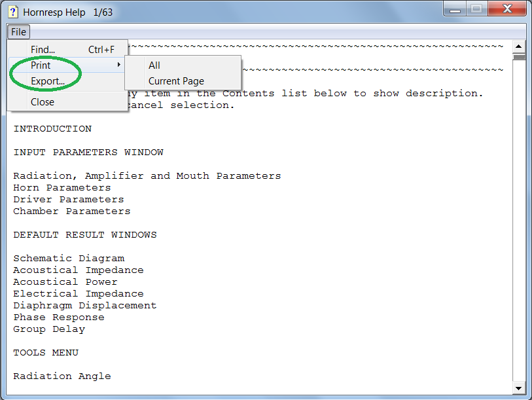Image resolution: width=532 pixels, height=400 pixels.
Task: Click DEFAULT RESULT WINDOWS heading
Action: tap(85, 234)
